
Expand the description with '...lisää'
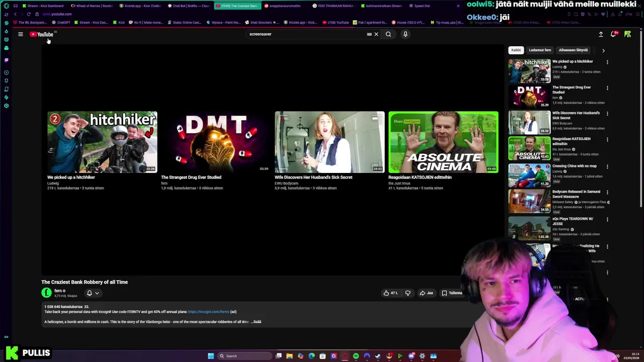pos(256,322)
